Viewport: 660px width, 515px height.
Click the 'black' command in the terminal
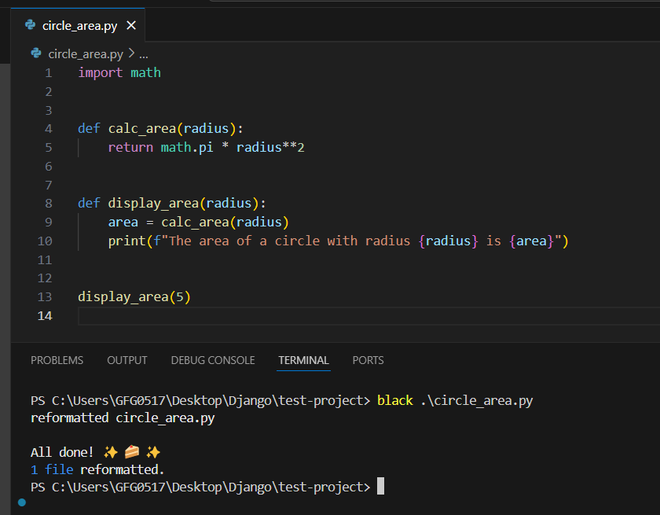tap(395, 401)
